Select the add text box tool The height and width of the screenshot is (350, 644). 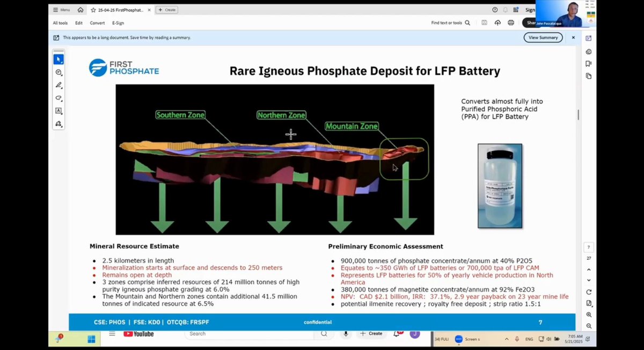(x=58, y=111)
